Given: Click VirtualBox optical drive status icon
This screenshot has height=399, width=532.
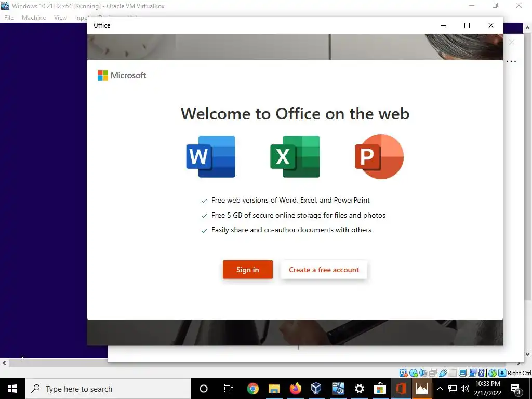Looking at the screenshot, I should 413,373.
